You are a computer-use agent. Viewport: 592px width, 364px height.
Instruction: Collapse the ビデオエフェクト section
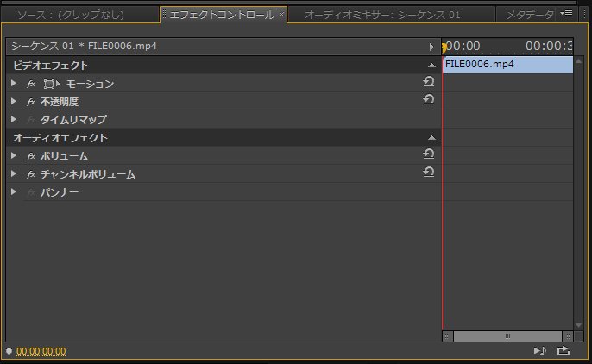point(431,66)
